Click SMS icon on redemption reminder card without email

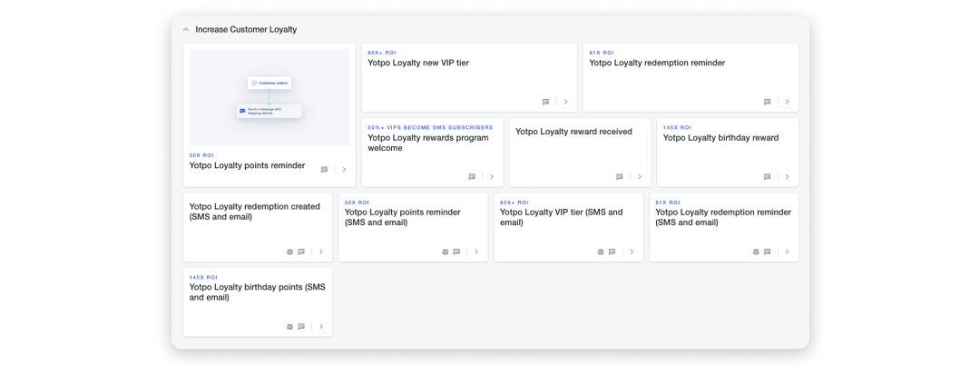click(767, 102)
